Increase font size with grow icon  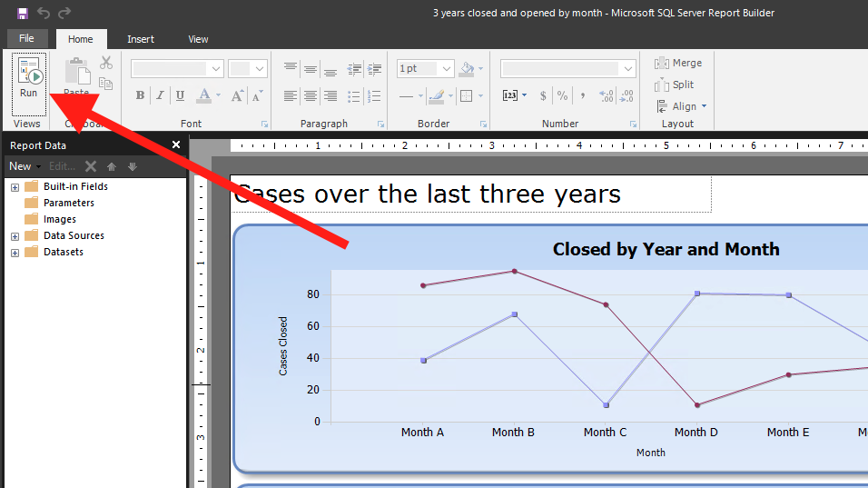[x=237, y=95]
